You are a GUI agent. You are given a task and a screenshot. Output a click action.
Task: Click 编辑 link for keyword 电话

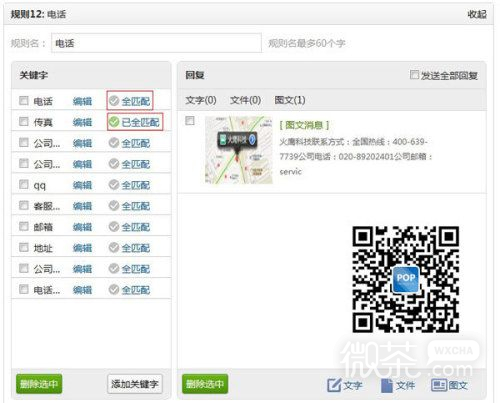[x=82, y=101]
